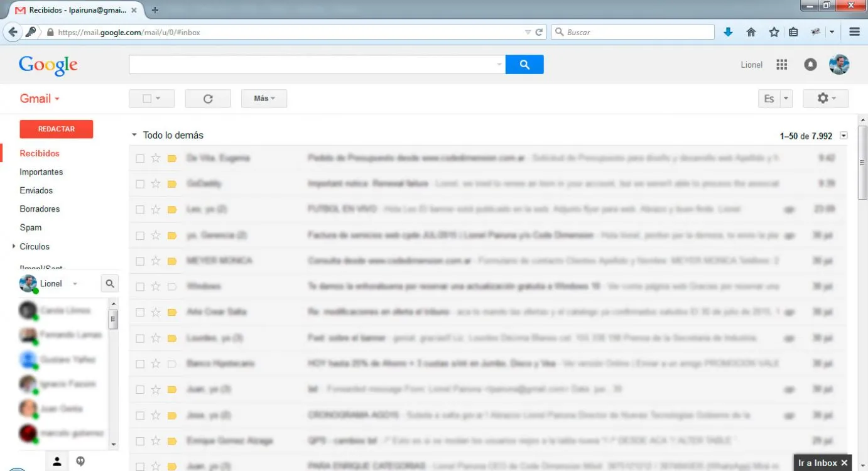Select the De Vita, Eugenia email checkbox
868x471 pixels.
[x=140, y=158]
